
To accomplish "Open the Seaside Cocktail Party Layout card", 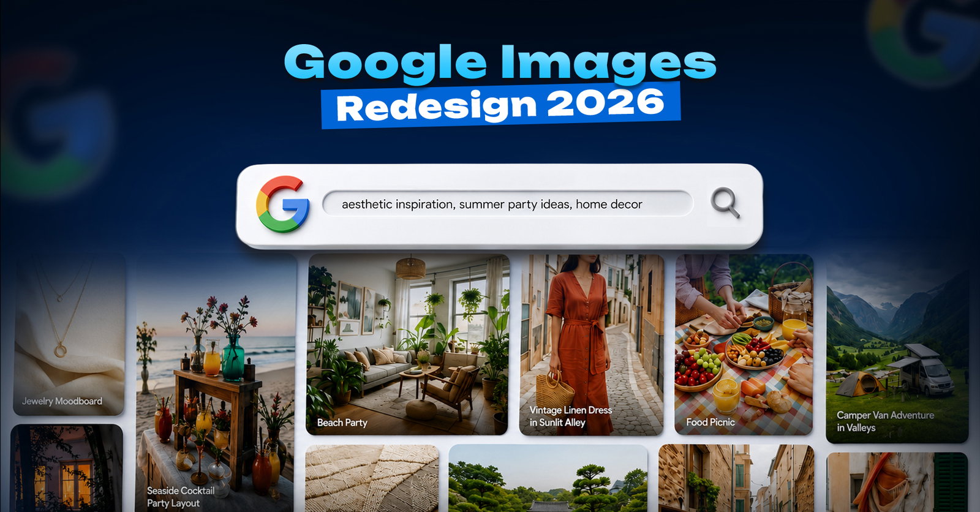I will click(215, 383).
